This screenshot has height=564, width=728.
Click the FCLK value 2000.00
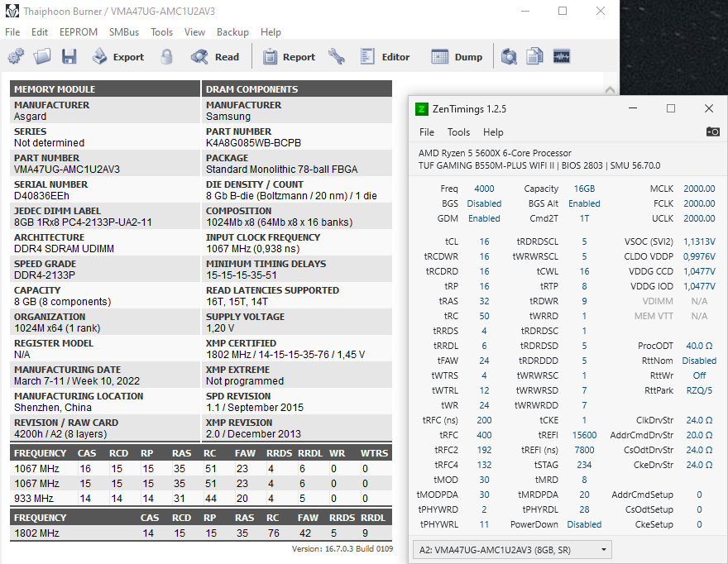[x=699, y=203]
